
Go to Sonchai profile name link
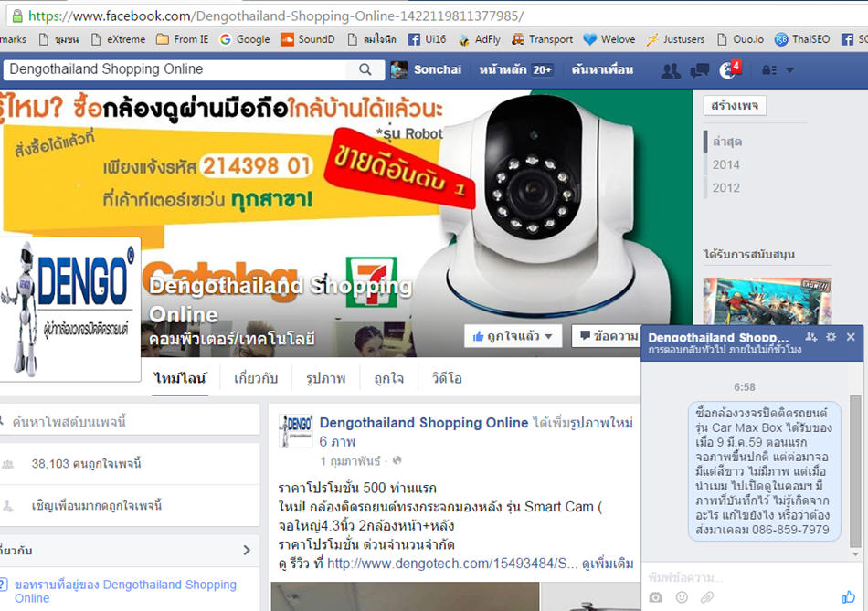tap(438, 69)
